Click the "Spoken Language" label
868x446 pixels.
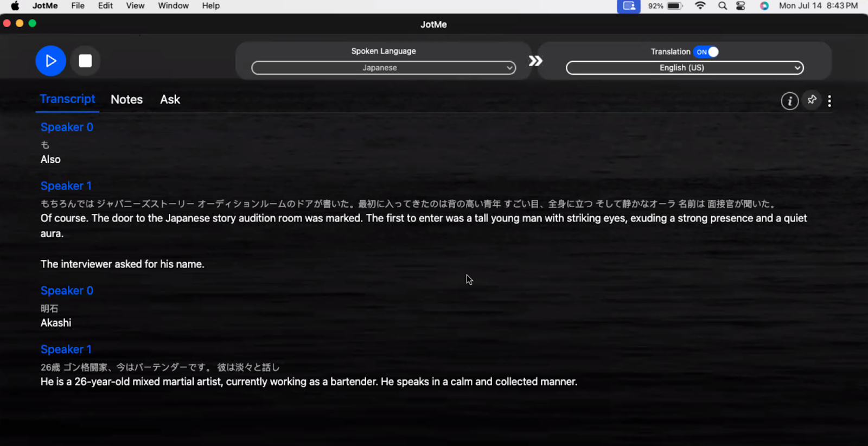384,51
